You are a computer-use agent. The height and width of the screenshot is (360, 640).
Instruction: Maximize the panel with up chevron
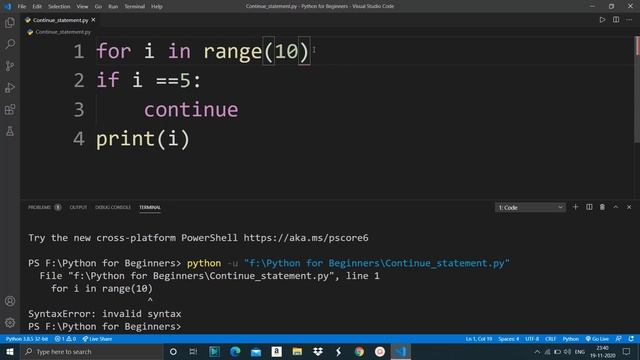(616, 207)
